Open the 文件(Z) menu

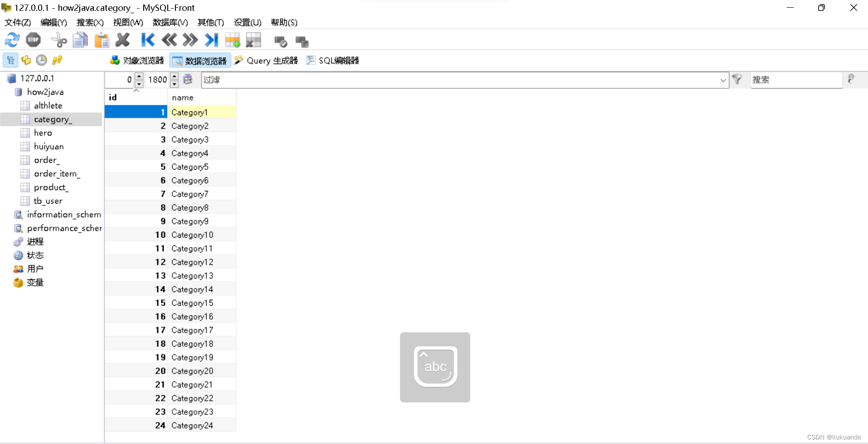(18, 22)
